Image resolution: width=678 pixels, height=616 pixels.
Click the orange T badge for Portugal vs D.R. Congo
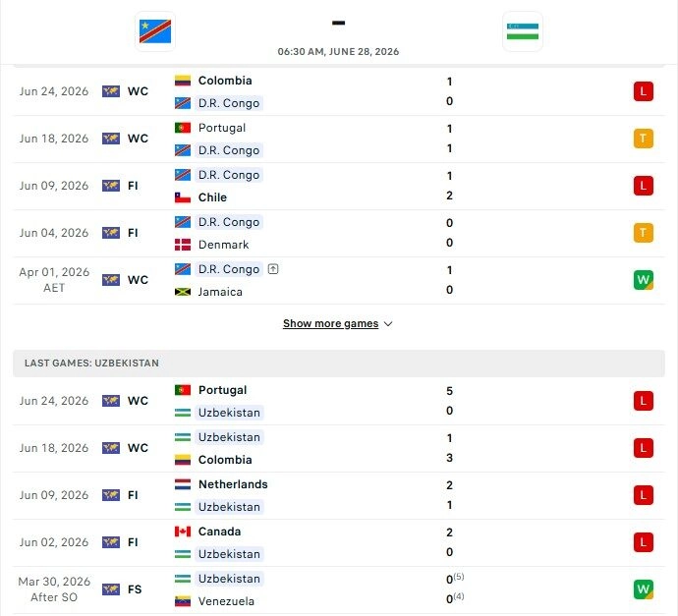[x=643, y=139]
